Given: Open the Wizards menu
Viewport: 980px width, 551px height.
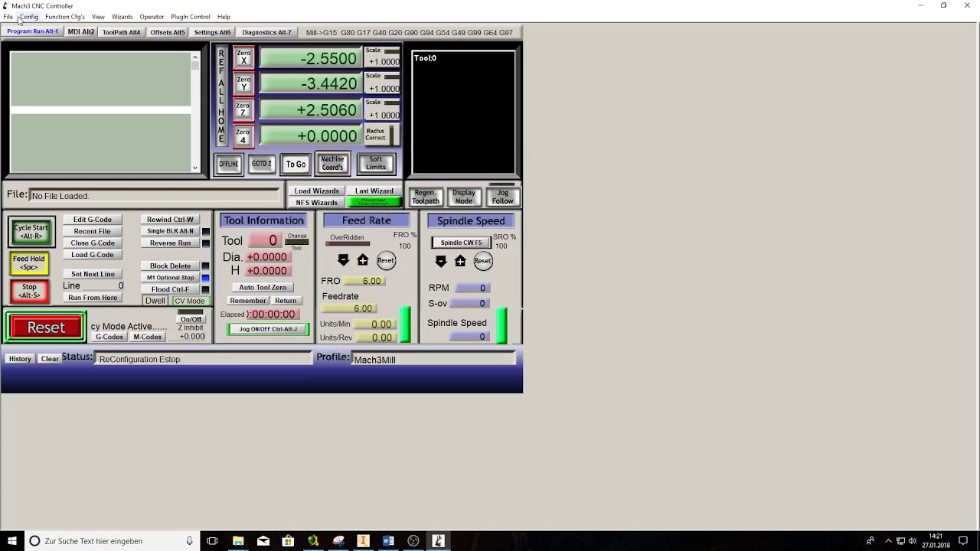Looking at the screenshot, I should pos(122,17).
